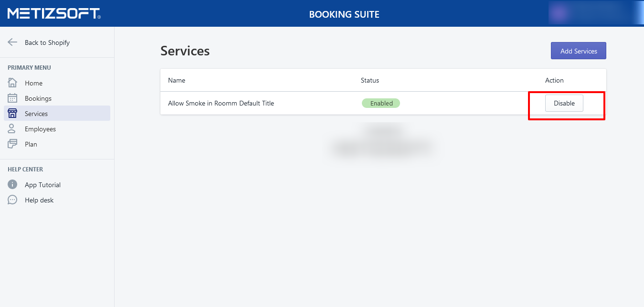Open the Add Services form
Viewport: 644px width, 307px height.
(x=578, y=51)
